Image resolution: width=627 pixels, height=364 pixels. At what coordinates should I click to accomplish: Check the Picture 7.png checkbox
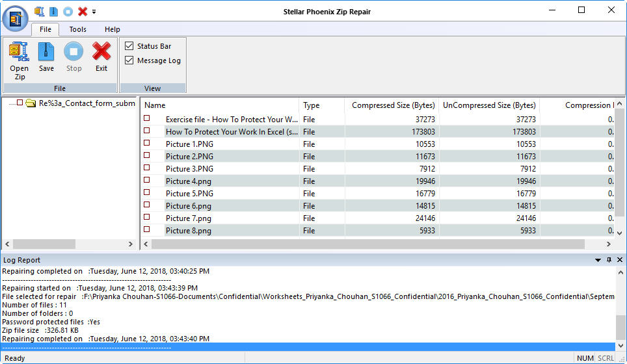tap(147, 217)
